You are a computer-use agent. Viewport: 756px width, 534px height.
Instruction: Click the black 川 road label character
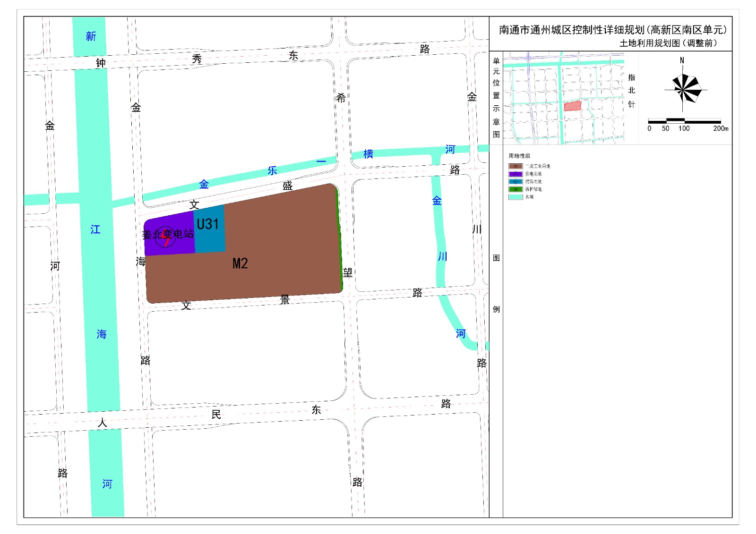coord(477,229)
